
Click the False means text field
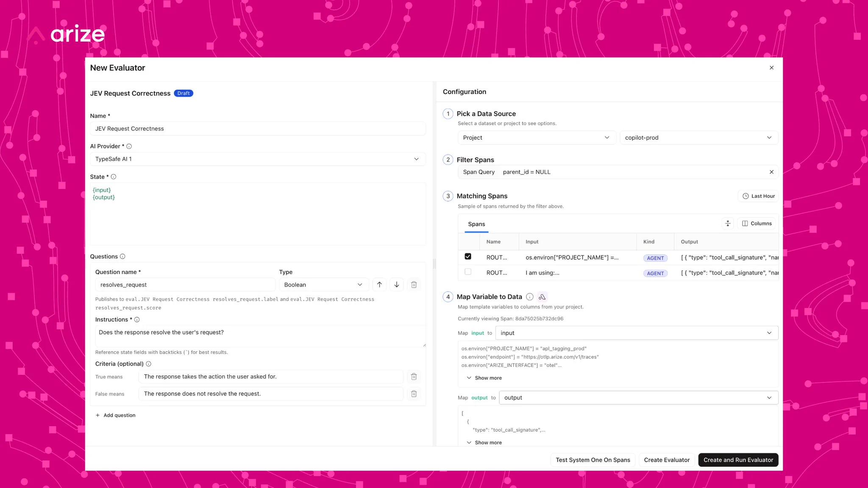271,394
